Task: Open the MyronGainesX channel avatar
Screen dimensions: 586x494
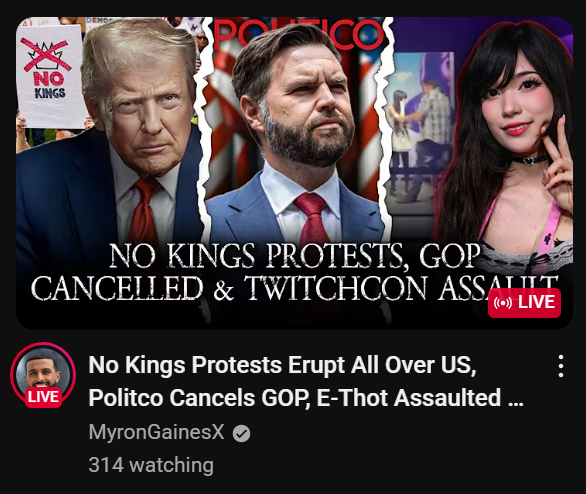Action: point(43,374)
